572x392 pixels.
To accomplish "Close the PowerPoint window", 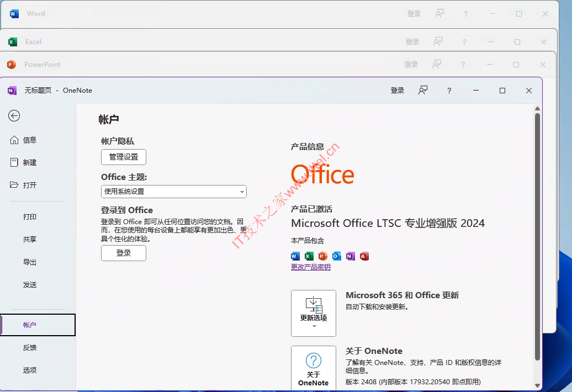I will coord(543,65).
